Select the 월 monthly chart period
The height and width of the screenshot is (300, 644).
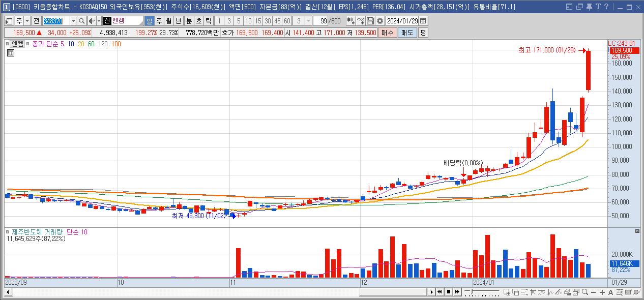(168, 21)
